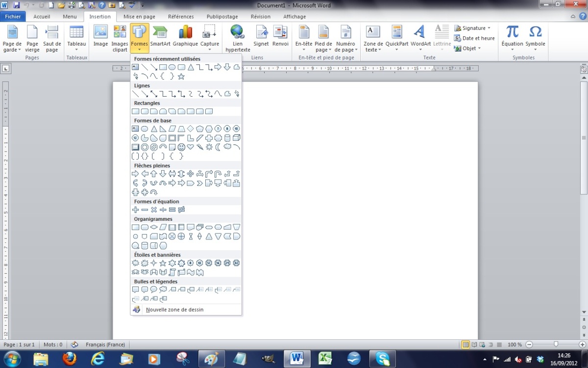The height and width of the screenshot is (368, 588).
Task: Select the 4-point star in Étoiles et bannières
Action: coord(154,263)
